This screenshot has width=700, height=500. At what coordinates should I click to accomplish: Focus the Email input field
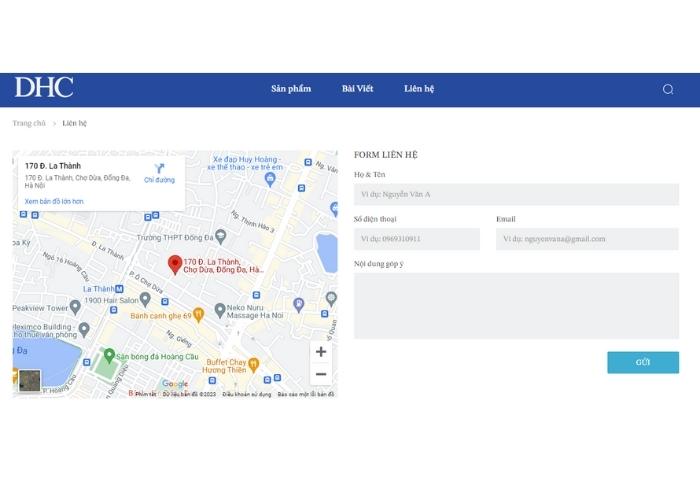pos(588,239)
